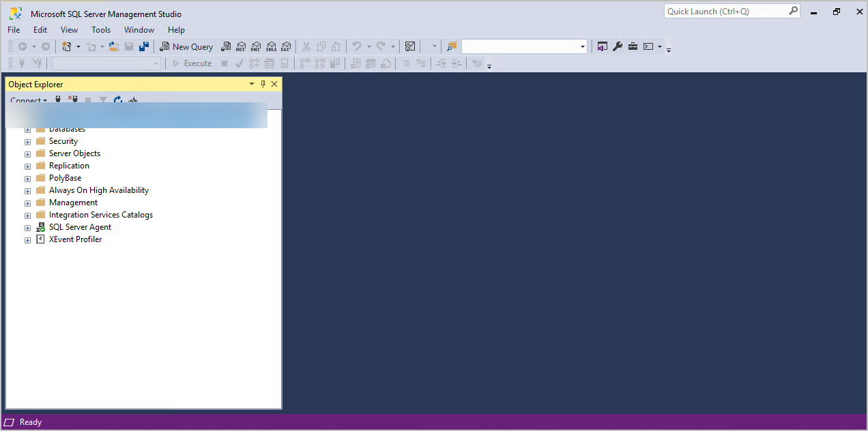Screen dimensions: 868x431
Task: Open the Tools menu
Action: point(101,30)
